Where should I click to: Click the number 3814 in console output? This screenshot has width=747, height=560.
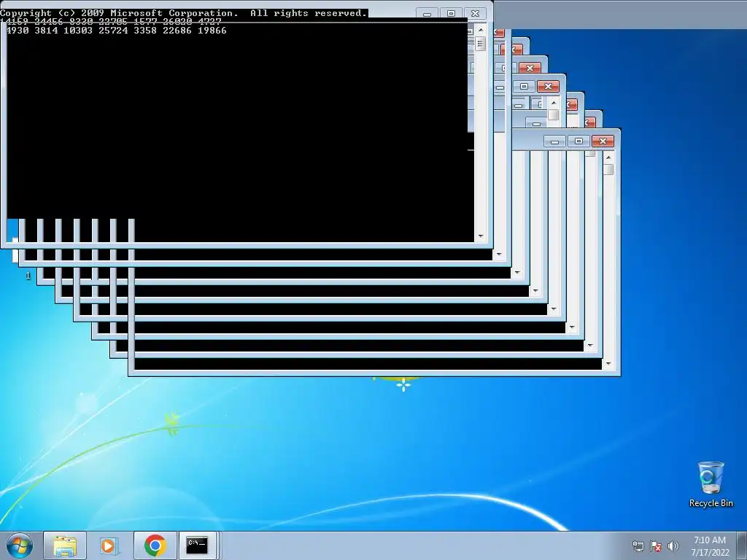pyautogui.click(x=46, y=31)
